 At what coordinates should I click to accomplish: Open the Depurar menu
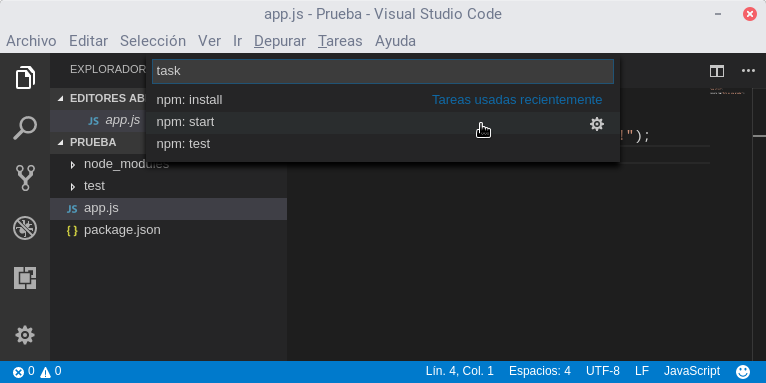pos(280,41)
